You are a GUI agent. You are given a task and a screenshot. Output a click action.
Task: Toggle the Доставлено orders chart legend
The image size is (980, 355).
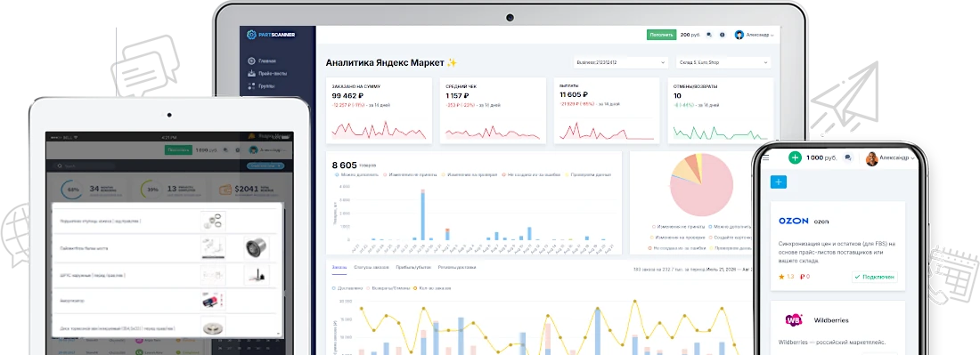point(348,289)
